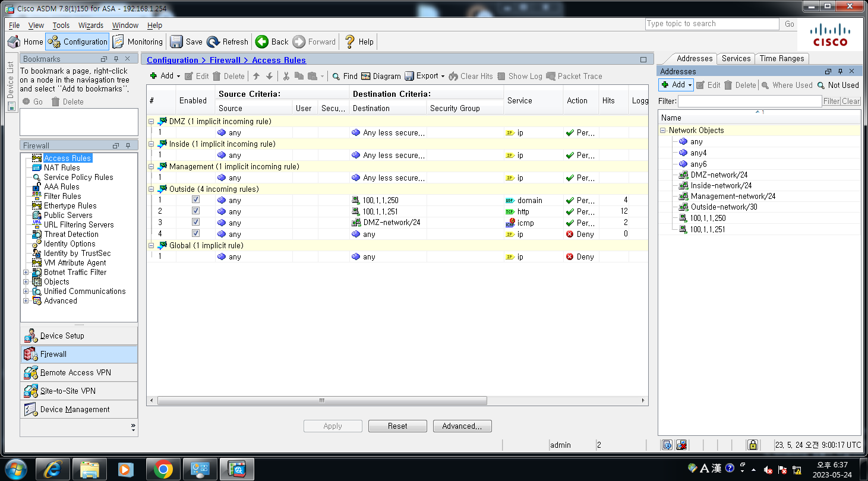
Task: Open AAA Rules node
Action: [61, 186]
